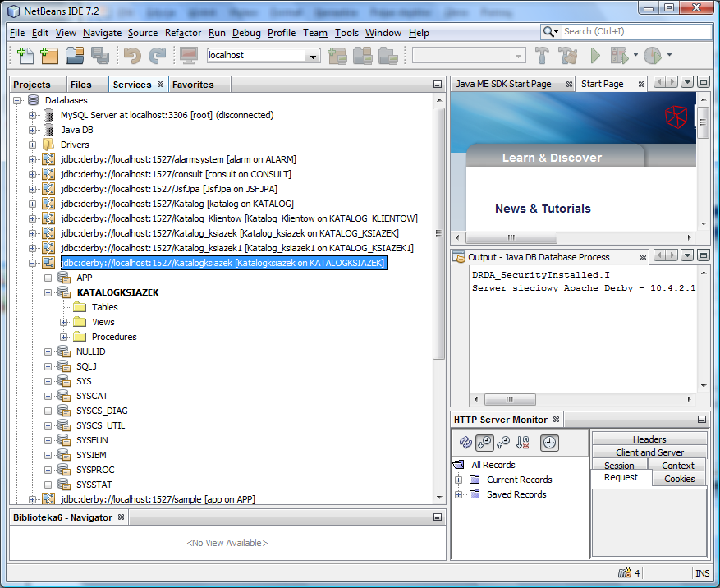The width and height of the screenshot is (720, 588).
Task: Select the MySQL Server database icon
Action: 48,115
